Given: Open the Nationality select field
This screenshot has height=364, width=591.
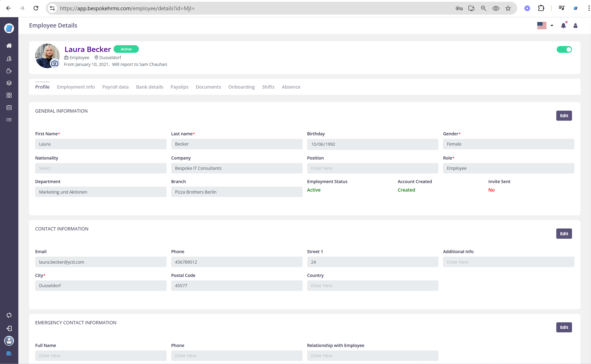Looking at the screenshot, I should [x=101, y=168].
